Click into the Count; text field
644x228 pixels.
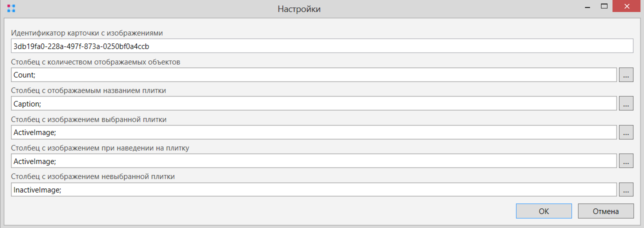tap(313, 75)
